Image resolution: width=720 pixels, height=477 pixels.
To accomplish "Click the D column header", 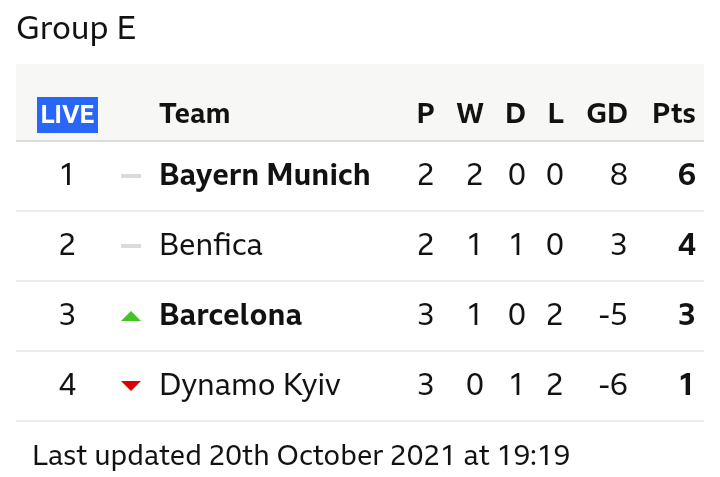I will [x=515, y=113].
